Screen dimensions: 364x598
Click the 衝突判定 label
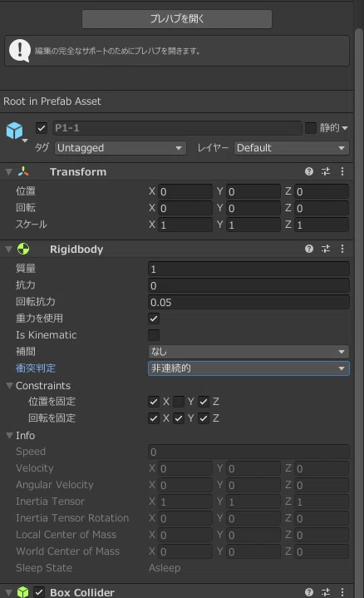[36, 368]
